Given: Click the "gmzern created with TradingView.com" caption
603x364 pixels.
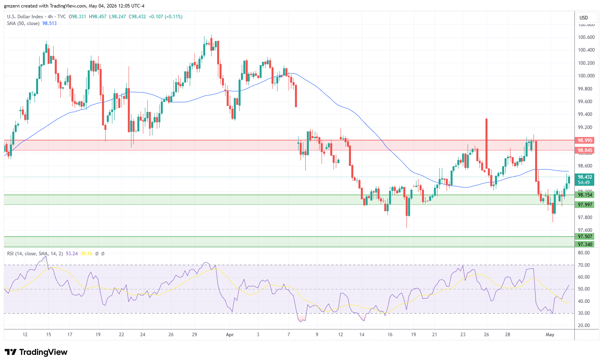Looking at the screenshot, I should pos(45,6).
